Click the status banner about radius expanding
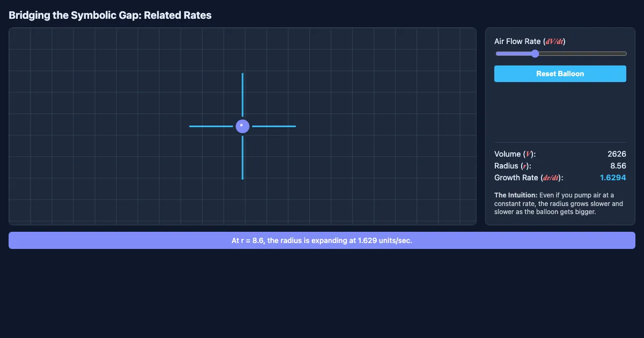 point(322,240)
